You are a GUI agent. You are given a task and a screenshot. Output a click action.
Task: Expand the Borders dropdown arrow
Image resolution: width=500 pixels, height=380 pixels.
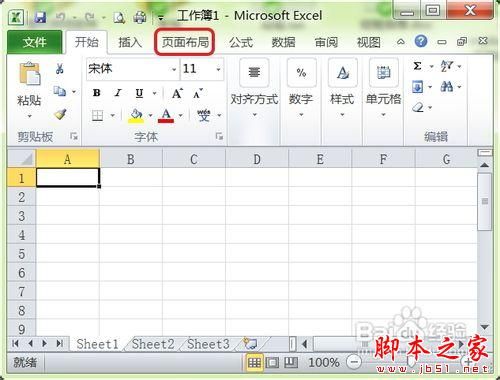[x=112, y=116]
